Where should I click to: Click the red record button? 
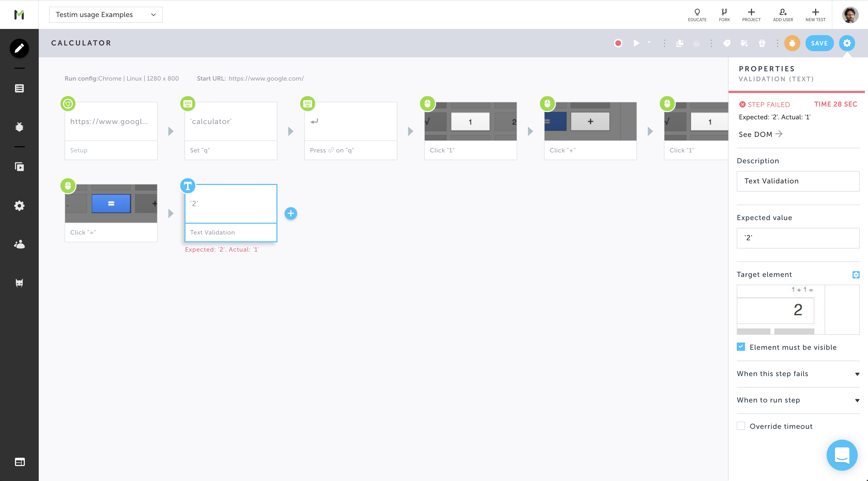(x=618, y=43)
